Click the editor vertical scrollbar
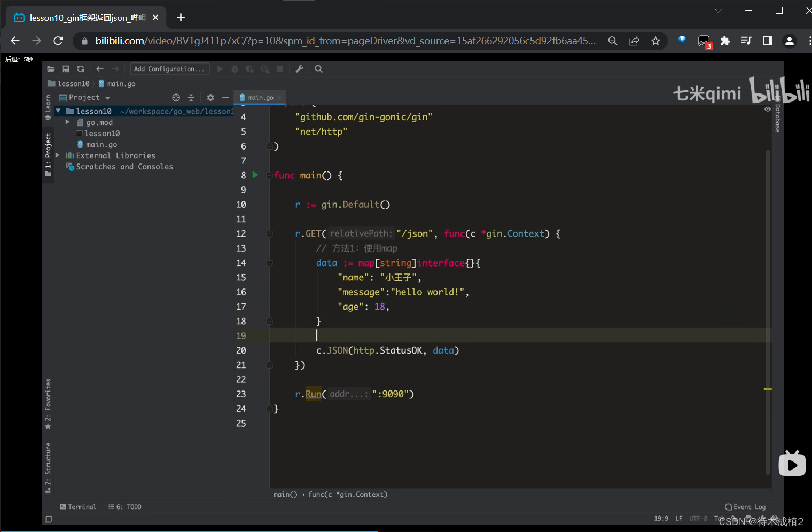The height and width of the screenshot is (532, 812). (768, 312)
